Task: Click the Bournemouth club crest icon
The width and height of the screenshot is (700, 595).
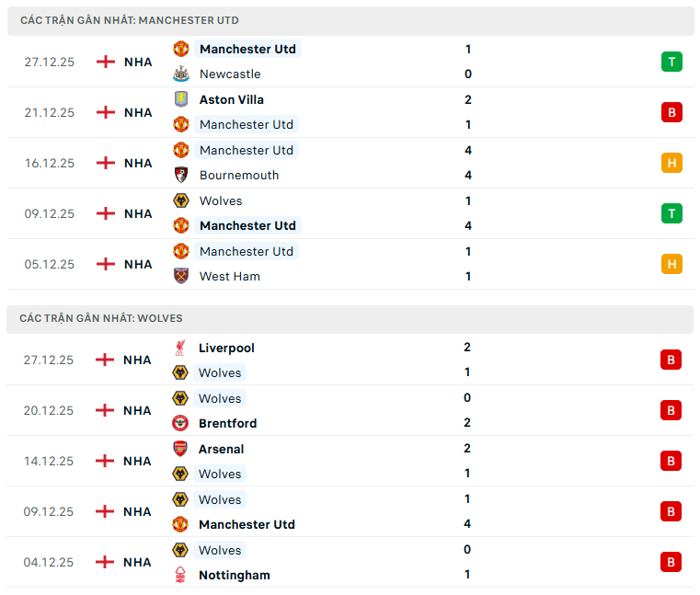Action: pos(181,175)
